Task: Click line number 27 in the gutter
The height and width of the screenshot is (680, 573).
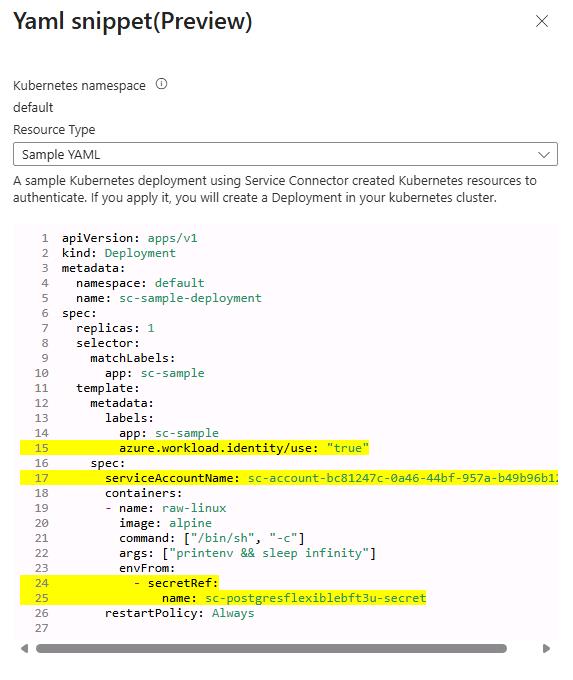Action: 42,628
